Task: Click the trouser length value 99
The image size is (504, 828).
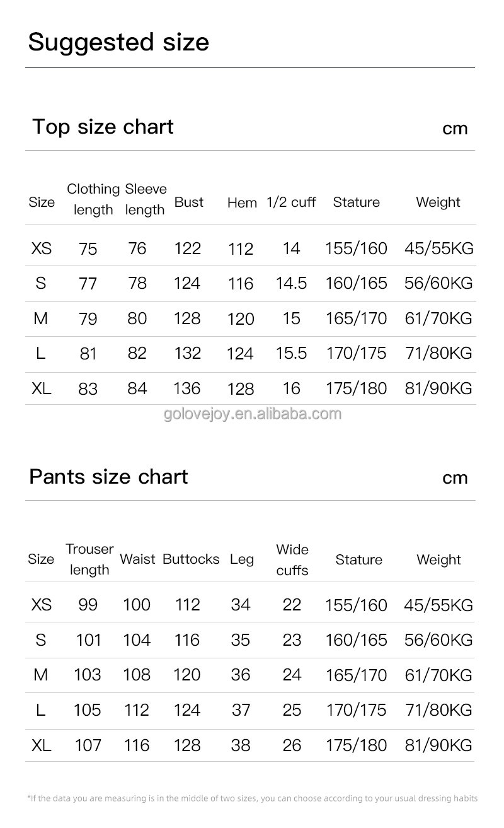Action: coord(88,605)
